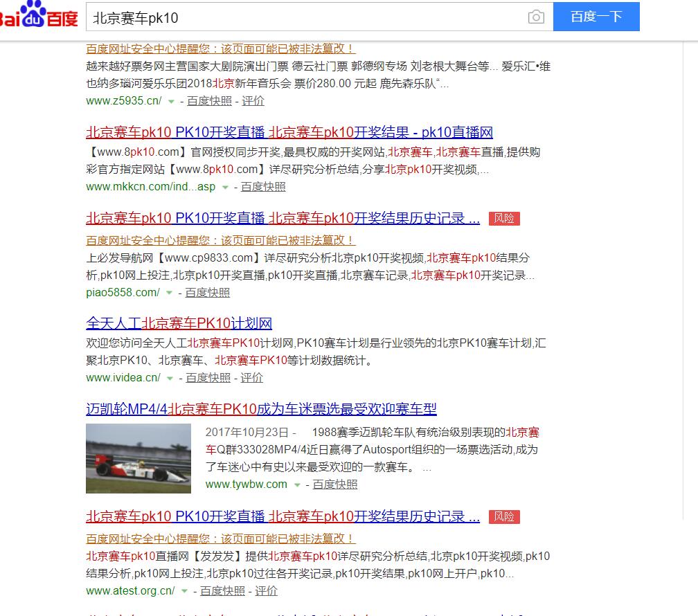Click the search box containing 北京赛车pk10
Viewport: 698px width, 616px height.
point(305,17)
